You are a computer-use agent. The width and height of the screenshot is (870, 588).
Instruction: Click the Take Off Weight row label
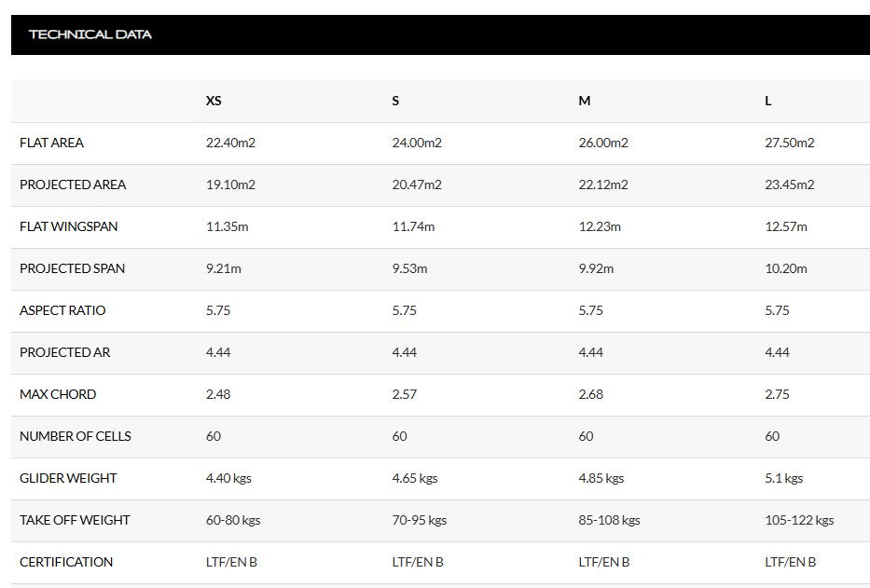tap(75, 520)
